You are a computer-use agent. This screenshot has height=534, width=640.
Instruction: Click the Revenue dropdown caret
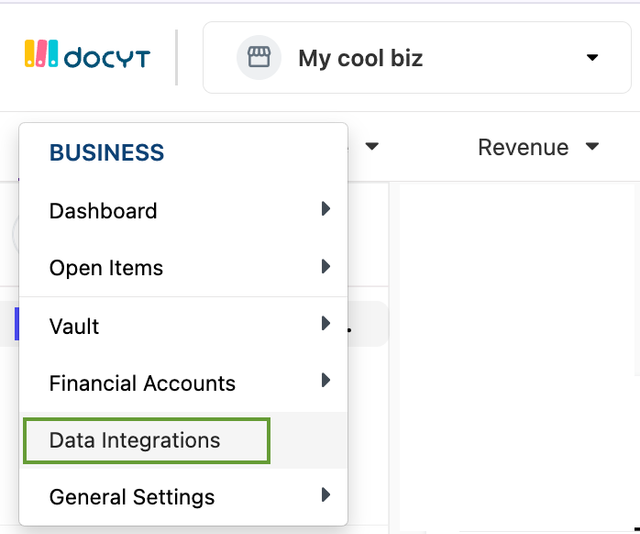592,146
